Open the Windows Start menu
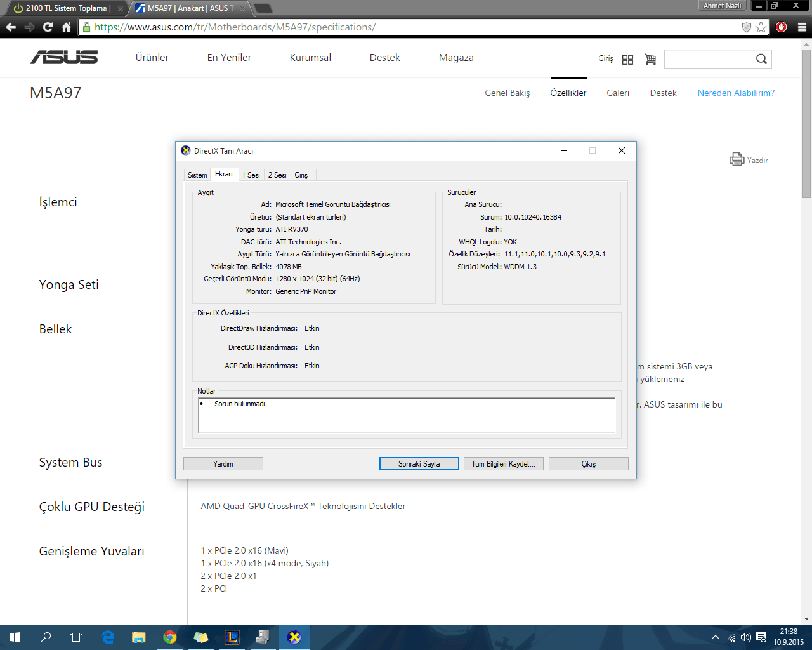 pyautogui.click(x=15, y=637)
